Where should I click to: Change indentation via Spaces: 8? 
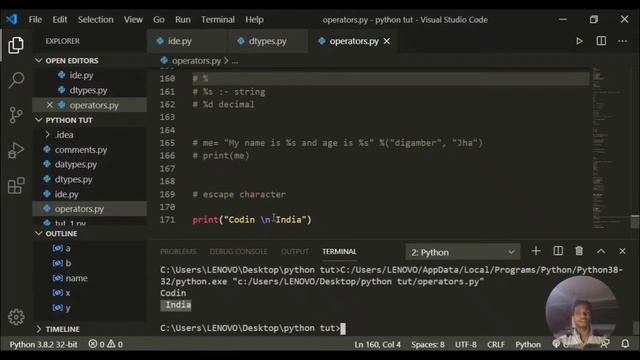[x=428, y=344]
